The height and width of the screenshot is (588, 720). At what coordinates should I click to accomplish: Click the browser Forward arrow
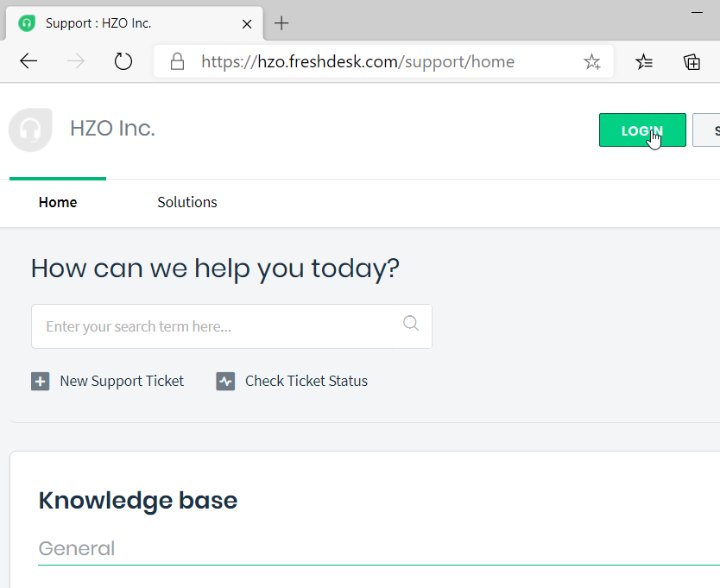[x=76, y=61]
